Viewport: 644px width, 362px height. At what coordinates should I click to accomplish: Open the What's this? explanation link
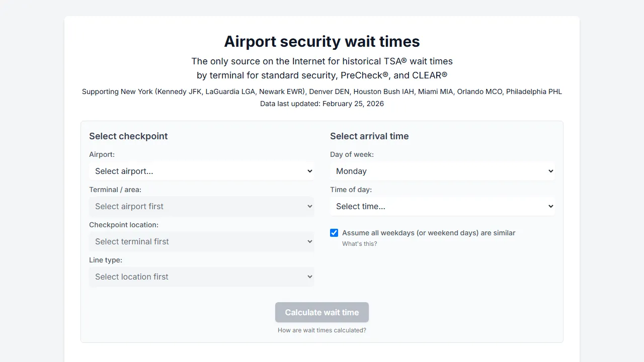359,243
